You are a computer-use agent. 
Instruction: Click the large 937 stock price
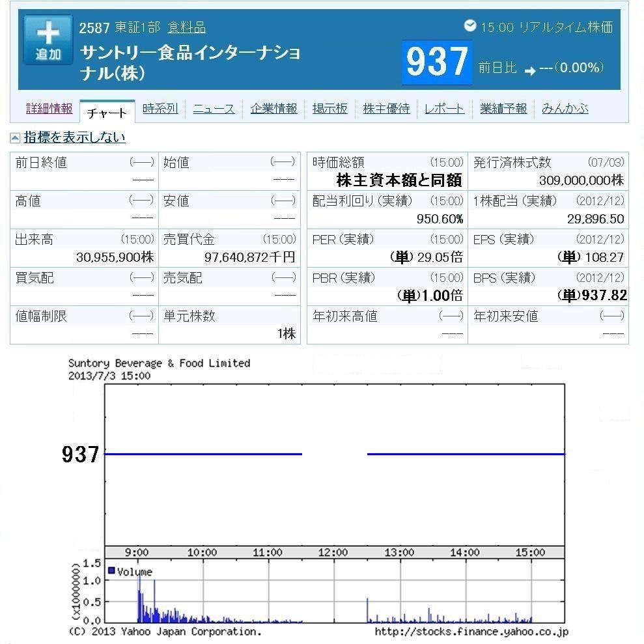[437, 62]
